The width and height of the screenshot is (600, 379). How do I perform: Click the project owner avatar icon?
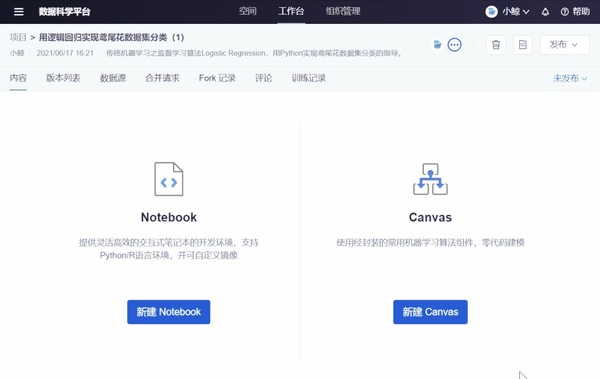[x=437, y=45]
